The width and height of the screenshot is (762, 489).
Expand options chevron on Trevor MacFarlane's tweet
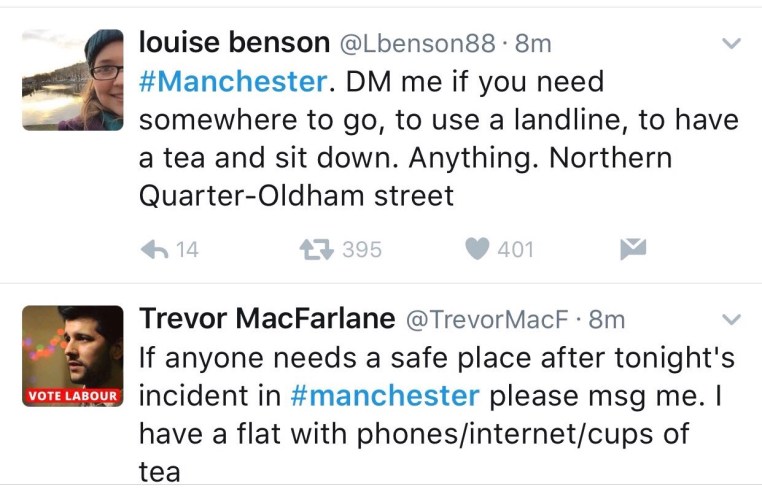point(731,321)
